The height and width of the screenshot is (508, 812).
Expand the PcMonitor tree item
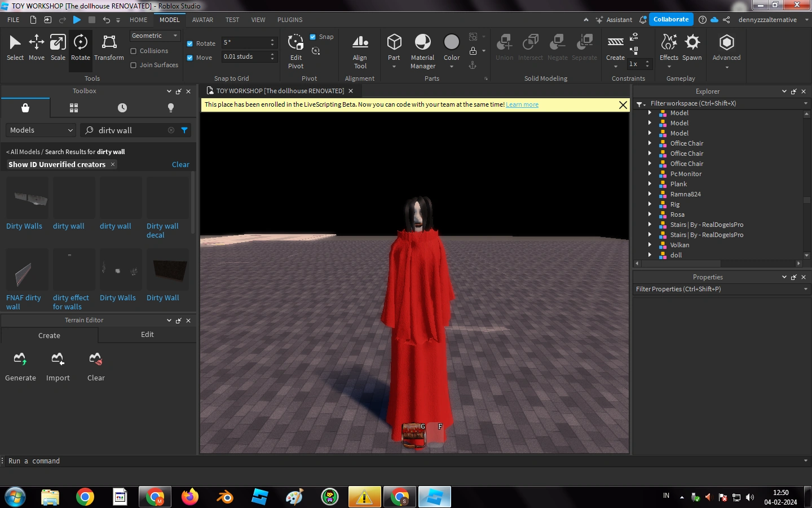coord(650,174)
